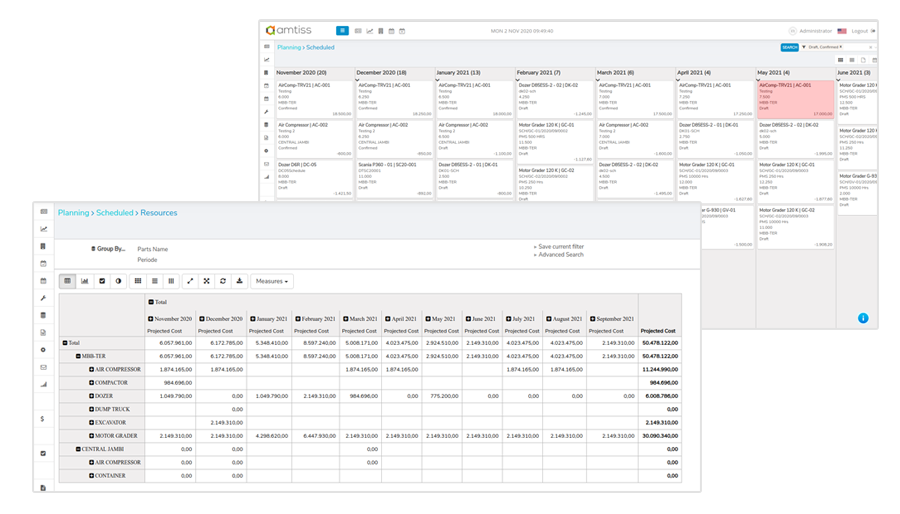Toggle the half-circle contrast icon in toolbar

(x=119, y=281)
